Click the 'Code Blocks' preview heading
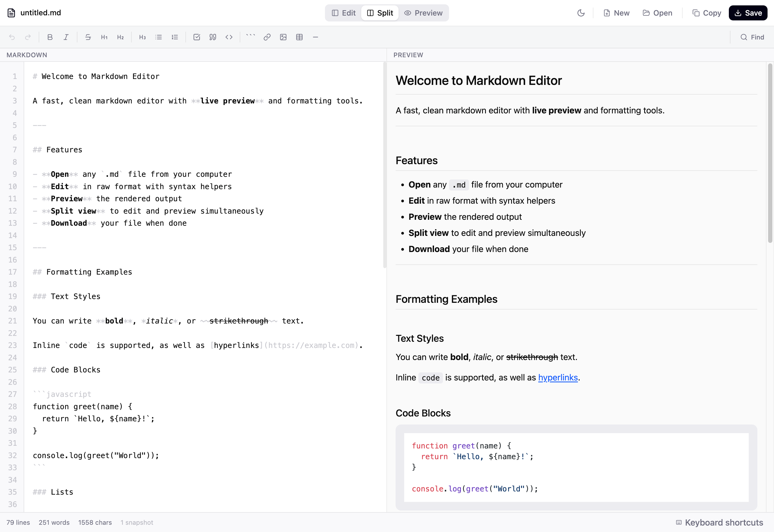 pos(423,413)
